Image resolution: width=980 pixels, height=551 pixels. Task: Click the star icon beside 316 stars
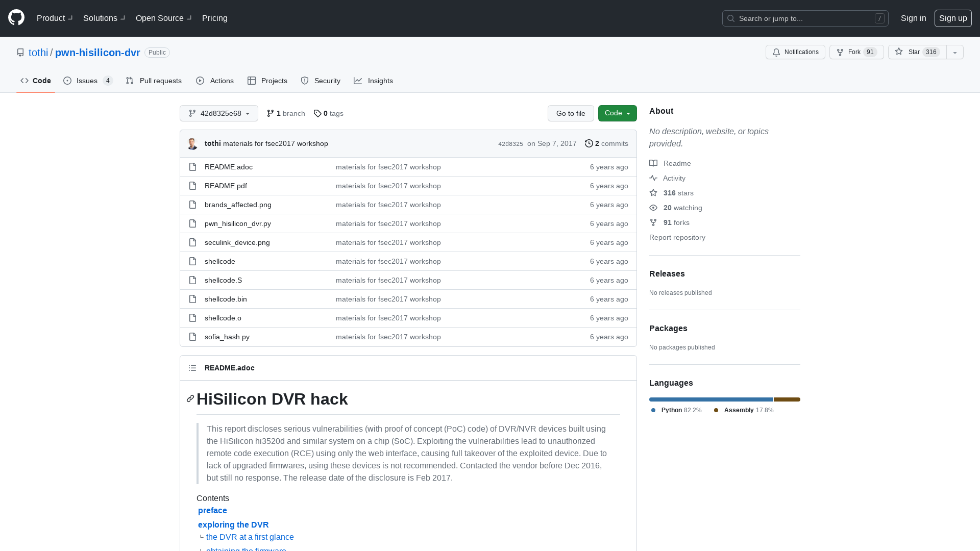(653, 193)
